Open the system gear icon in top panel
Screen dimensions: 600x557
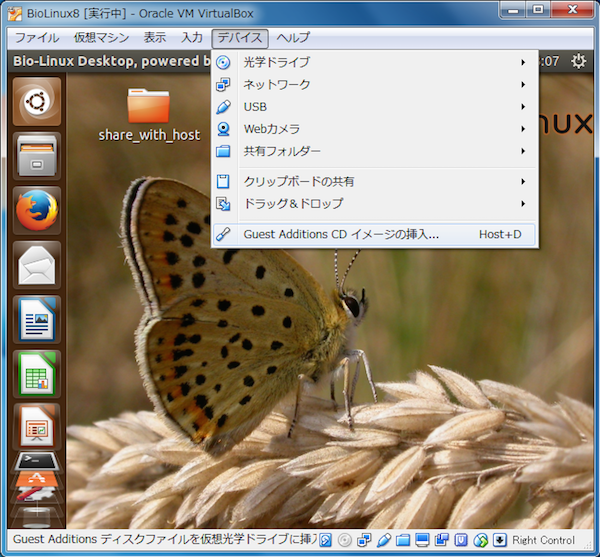tap(578, 61)
